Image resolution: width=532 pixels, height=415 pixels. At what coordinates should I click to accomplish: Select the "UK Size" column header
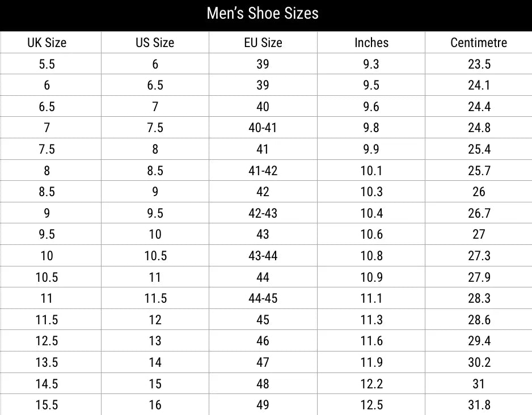pyautogui.click(x=47, y=43)
